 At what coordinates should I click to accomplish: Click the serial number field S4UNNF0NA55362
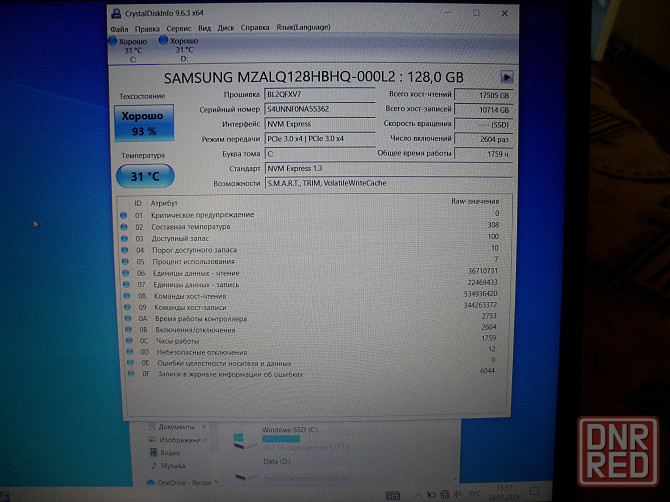click(320, 109)
